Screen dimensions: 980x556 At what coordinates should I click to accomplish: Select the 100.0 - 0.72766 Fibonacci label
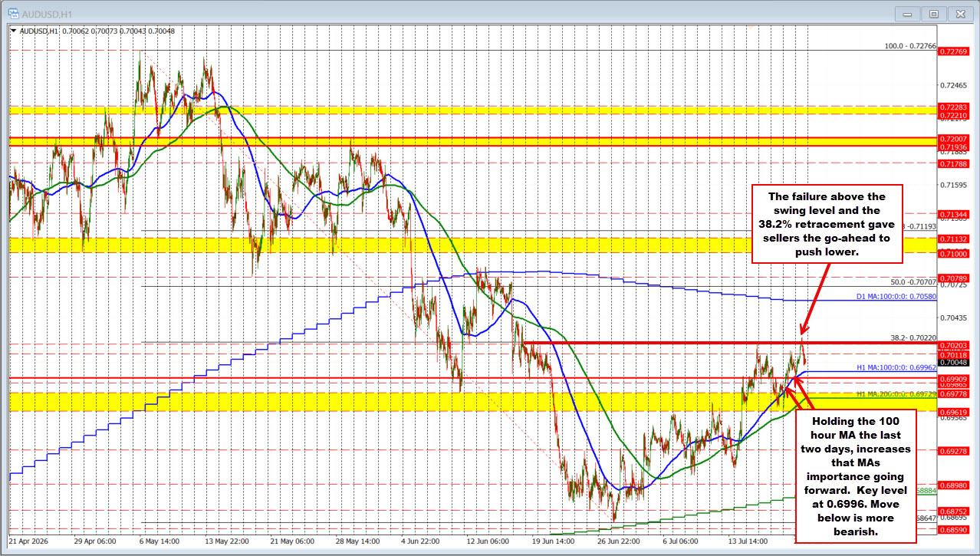point(910,46)
